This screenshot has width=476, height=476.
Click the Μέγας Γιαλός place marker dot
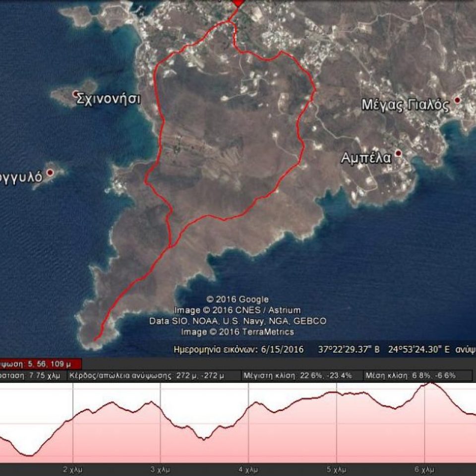coord(457,100)
